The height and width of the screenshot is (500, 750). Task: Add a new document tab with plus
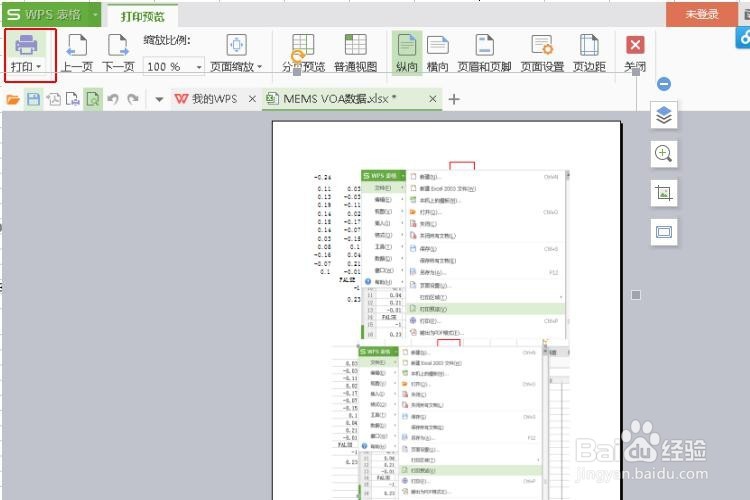pos(454,99)
